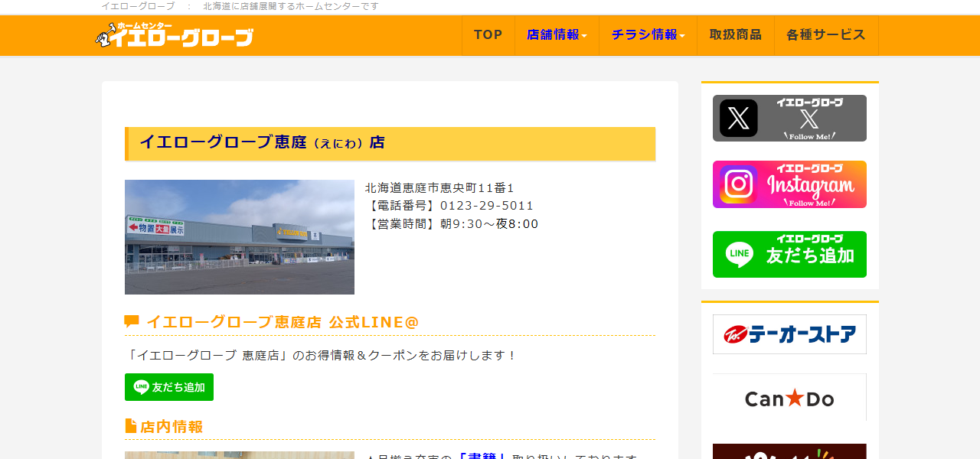
Task: Click the document icon next to 店内情報
Action: (x=131, y=426)
